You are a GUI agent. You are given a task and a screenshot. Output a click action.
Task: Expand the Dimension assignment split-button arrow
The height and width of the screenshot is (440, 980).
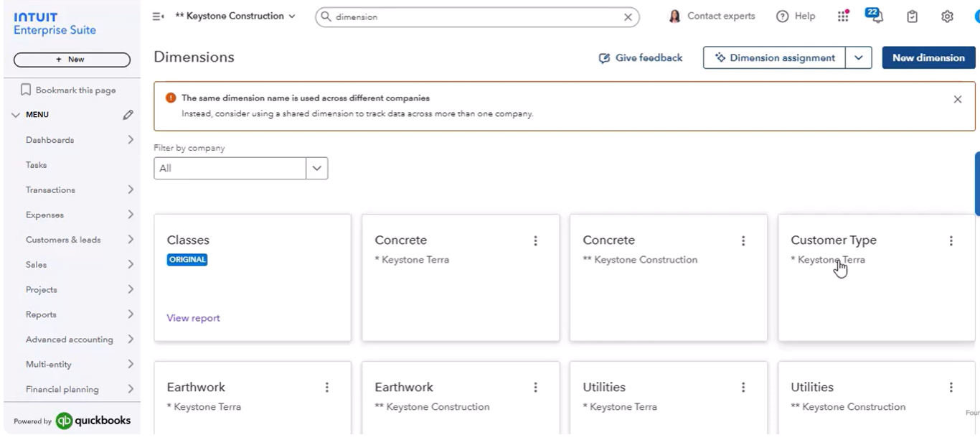[859, 58]
